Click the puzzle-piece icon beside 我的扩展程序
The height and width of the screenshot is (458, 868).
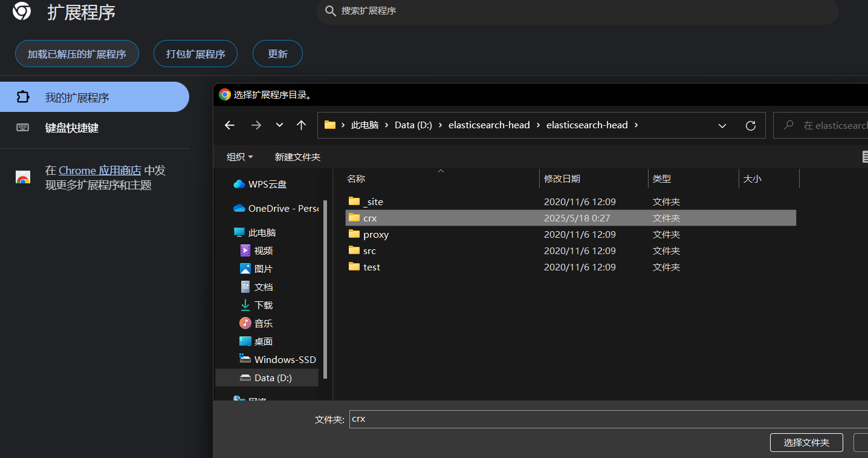23,97
